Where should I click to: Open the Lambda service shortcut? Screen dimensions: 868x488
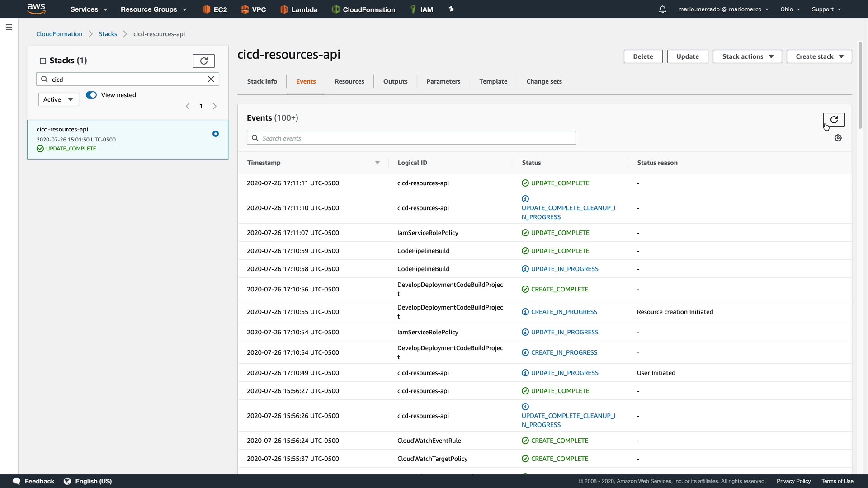pyautogui.click(x=299, y=9)
